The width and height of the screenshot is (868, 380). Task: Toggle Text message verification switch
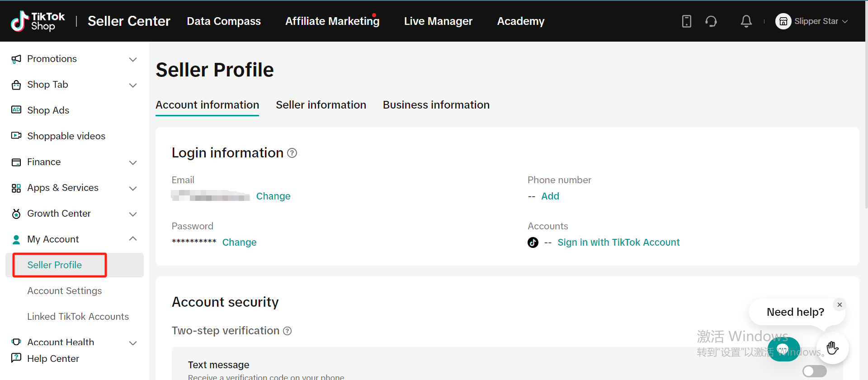pyautogui.click(x=814, y=371)
